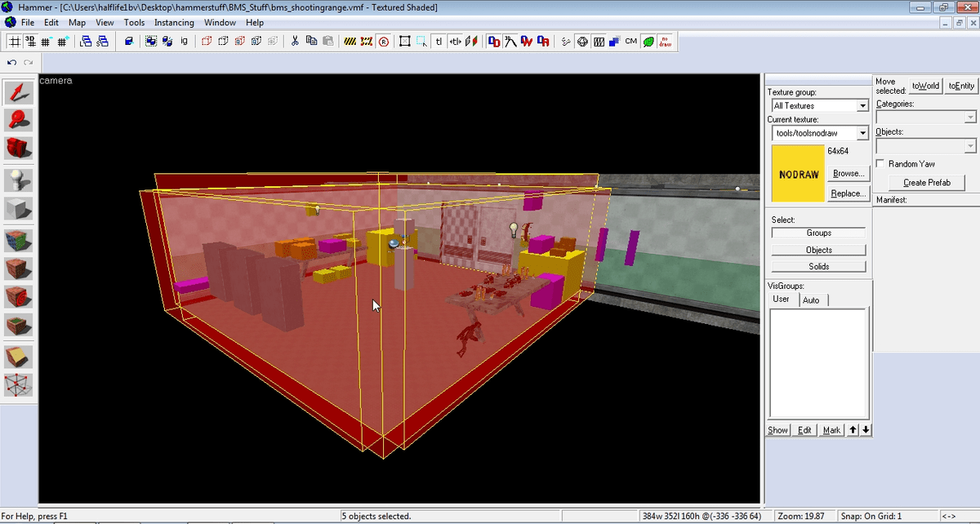
Task: Open the Instancing menu
Action: 174,23
